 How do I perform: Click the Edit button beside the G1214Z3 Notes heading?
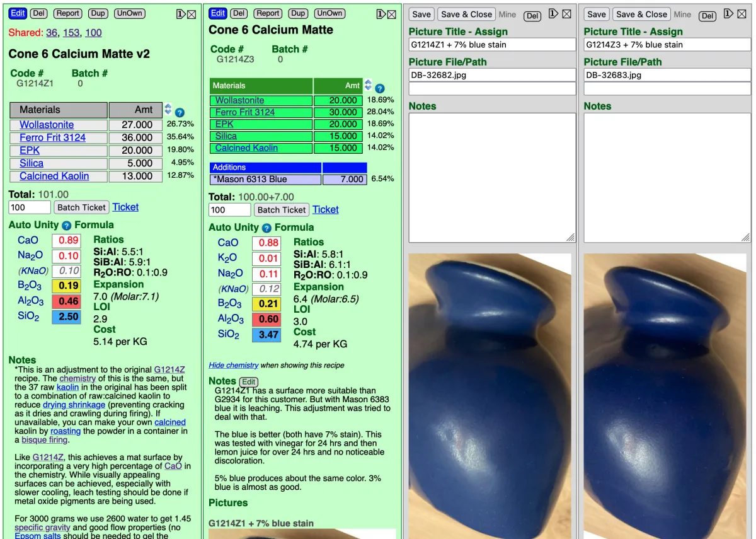click(x=249, y=382)
